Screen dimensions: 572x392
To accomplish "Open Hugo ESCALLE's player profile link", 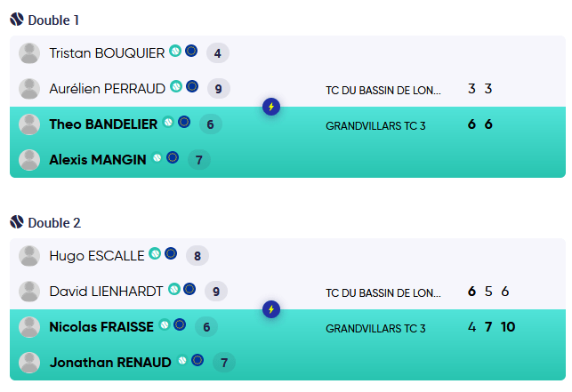I will pyautogui.click(x=96, y=256).
